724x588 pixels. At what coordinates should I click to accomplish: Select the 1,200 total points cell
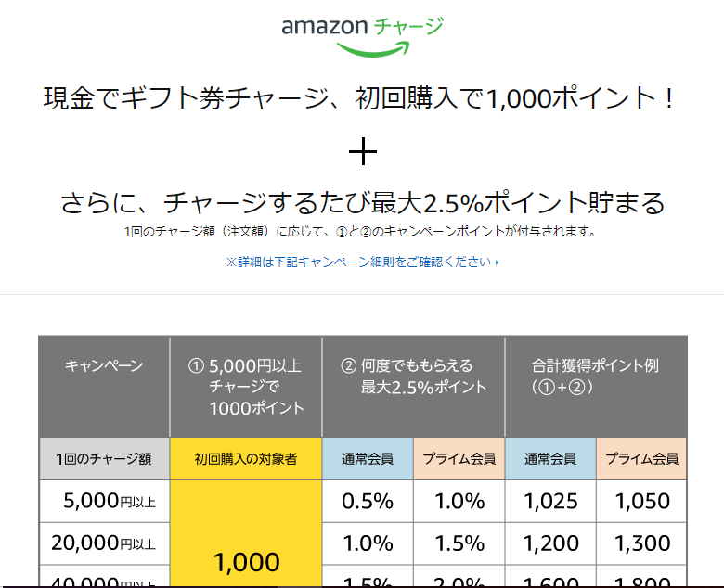[550, 543]
